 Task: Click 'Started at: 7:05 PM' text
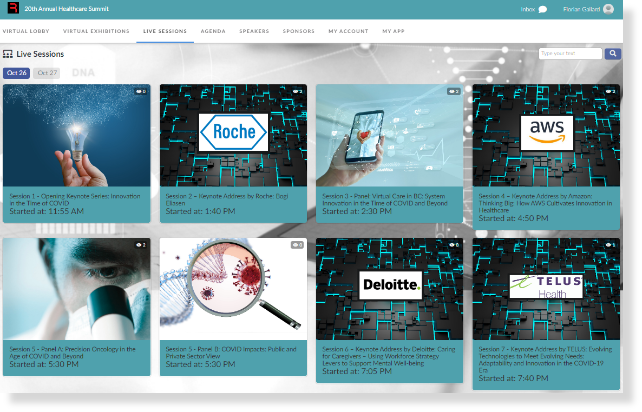(x=357, y=371)
